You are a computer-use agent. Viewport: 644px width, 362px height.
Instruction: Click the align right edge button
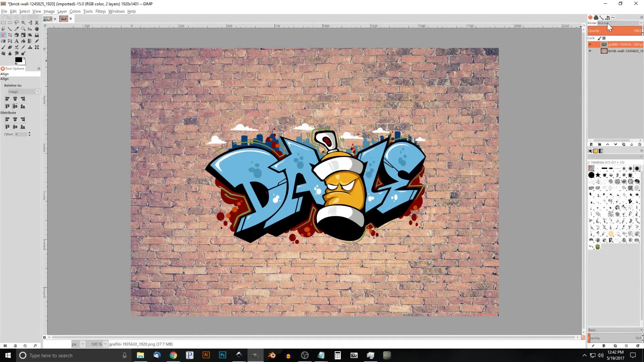pos(23,99)
